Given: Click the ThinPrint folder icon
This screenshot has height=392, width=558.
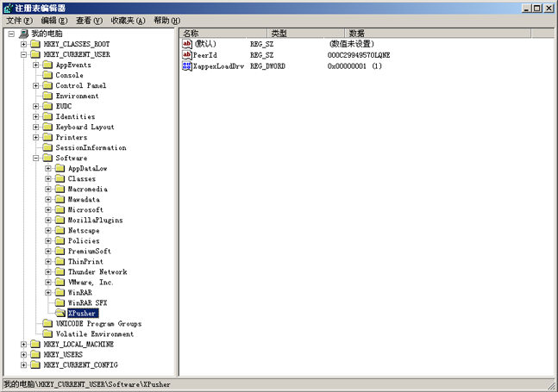Looking at the screenshot, I should [60, 261].
